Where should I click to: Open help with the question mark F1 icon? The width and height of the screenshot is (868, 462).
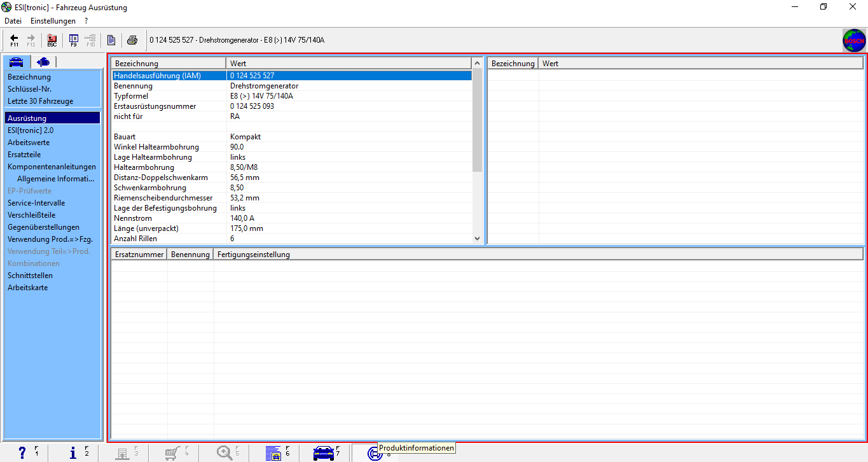point(23,452)
